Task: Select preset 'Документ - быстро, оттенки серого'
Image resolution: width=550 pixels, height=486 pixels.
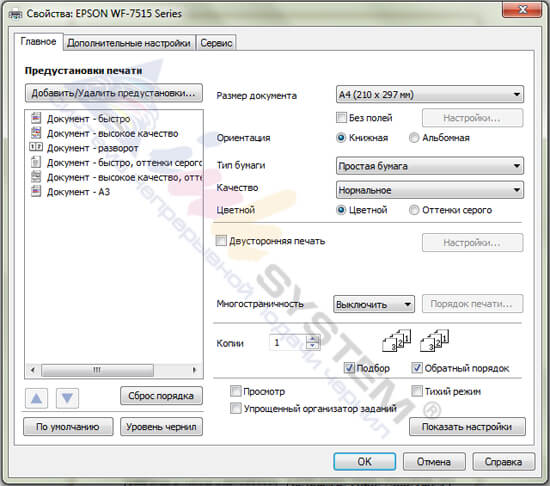Action: pyautogui.click(x=125, y=163)
